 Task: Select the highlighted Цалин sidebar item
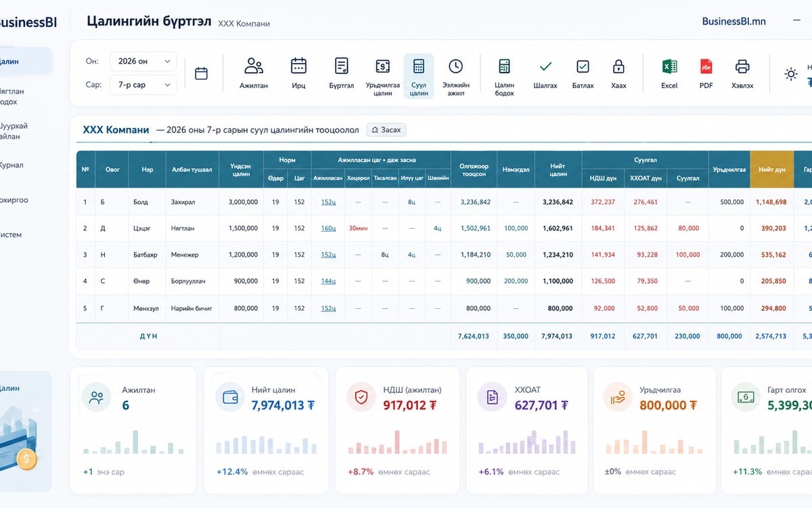tap(25, 61)
